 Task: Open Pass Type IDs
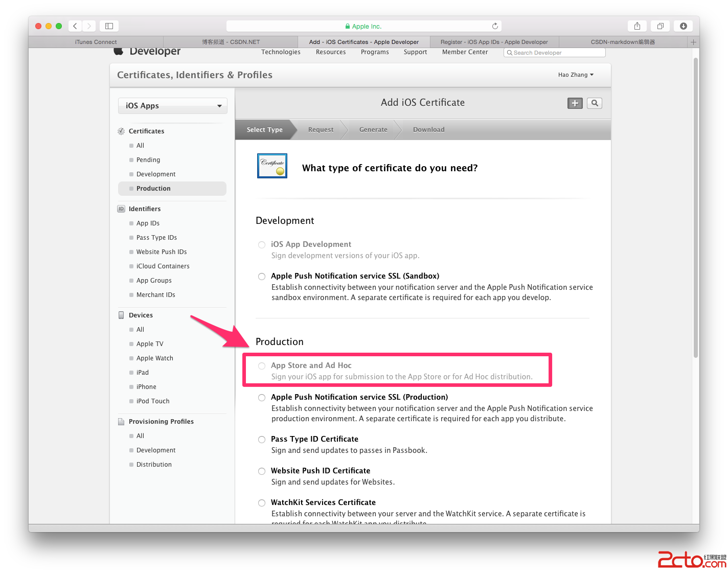pos(156,238)
